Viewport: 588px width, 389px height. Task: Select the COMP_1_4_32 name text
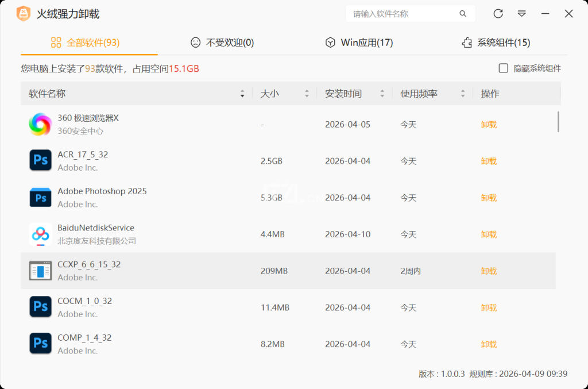click(84, 338)
